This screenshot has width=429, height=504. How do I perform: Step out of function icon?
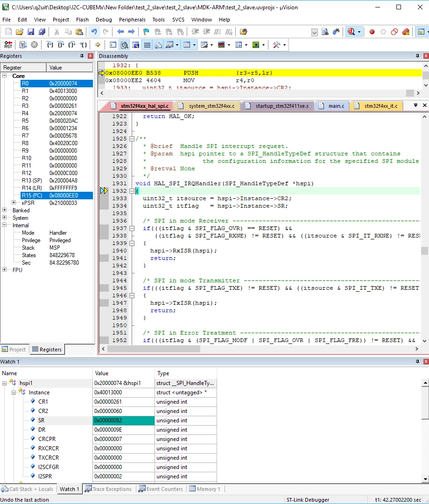[x=72, y=45]
